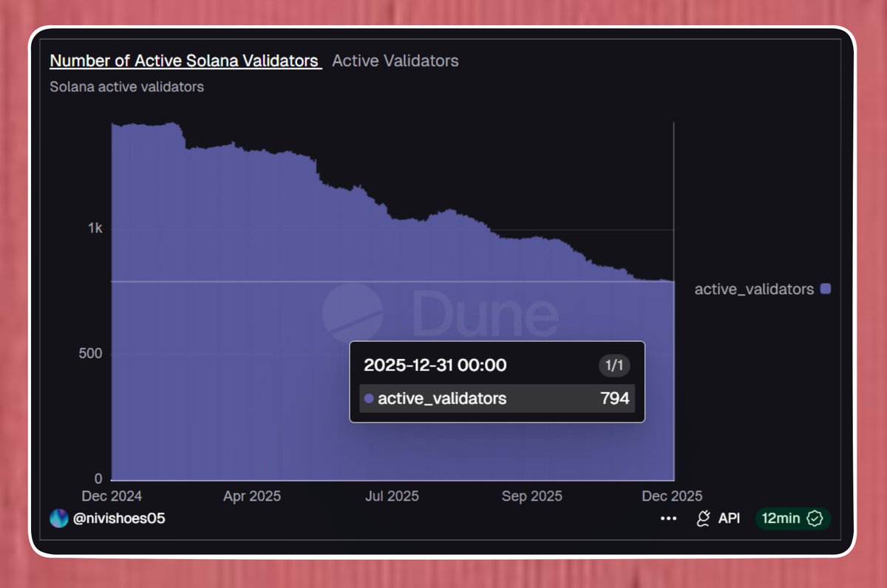Click the 2025-12-31 00:00 tooltip date
The height and width of the screenshot is (588, 887).
[x=435, y=365]
